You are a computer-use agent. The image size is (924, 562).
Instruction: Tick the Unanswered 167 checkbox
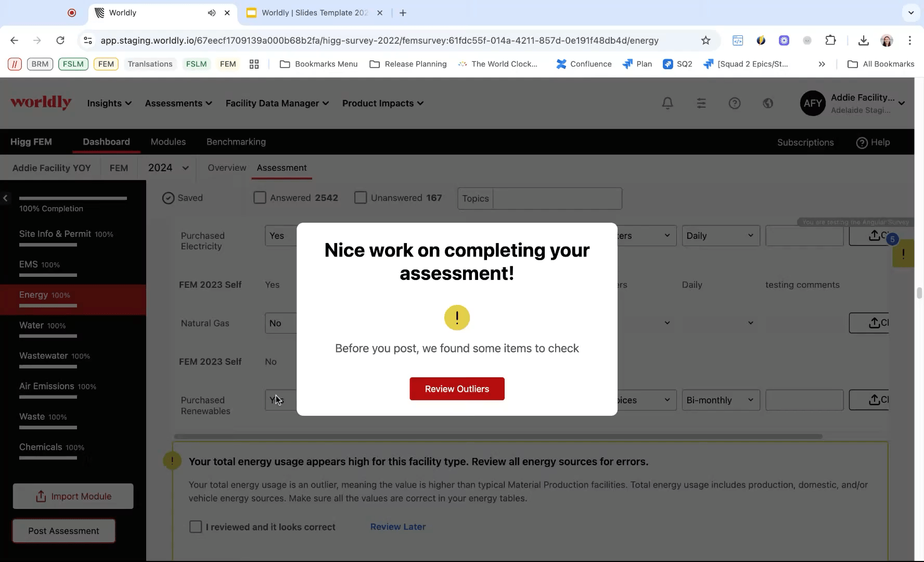click(361, 198)
